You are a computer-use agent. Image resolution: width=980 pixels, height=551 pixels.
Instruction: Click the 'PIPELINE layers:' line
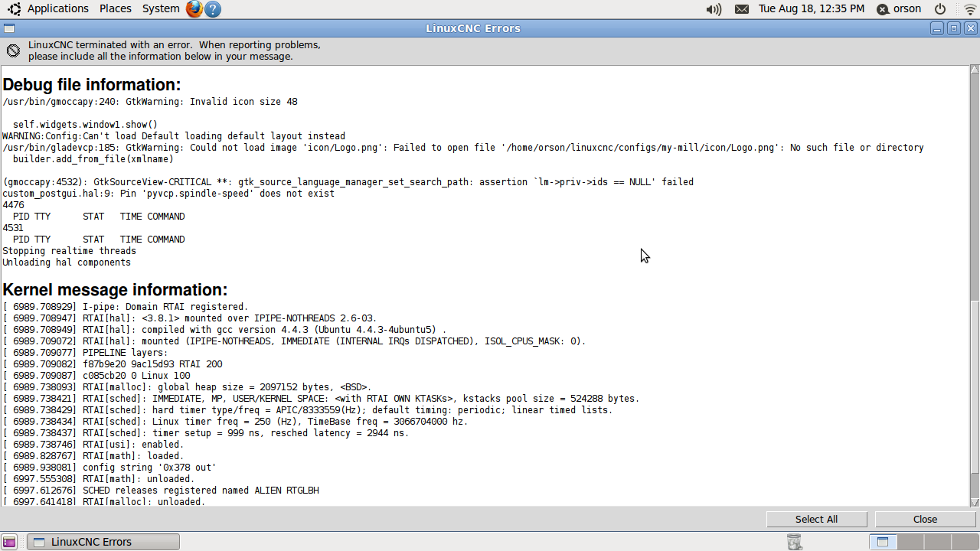point(85,353)
